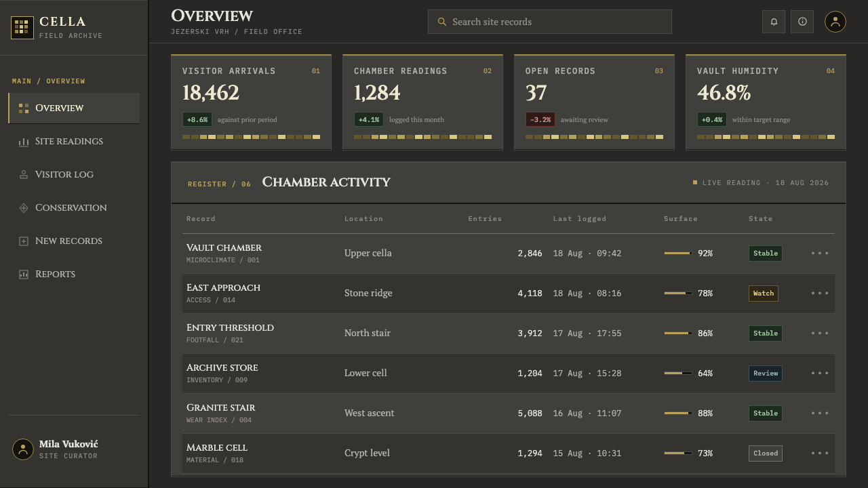This screenshot has width=868, height=488.
Task: Click the Conservation diamond icon
Action: tap(24, 208)
